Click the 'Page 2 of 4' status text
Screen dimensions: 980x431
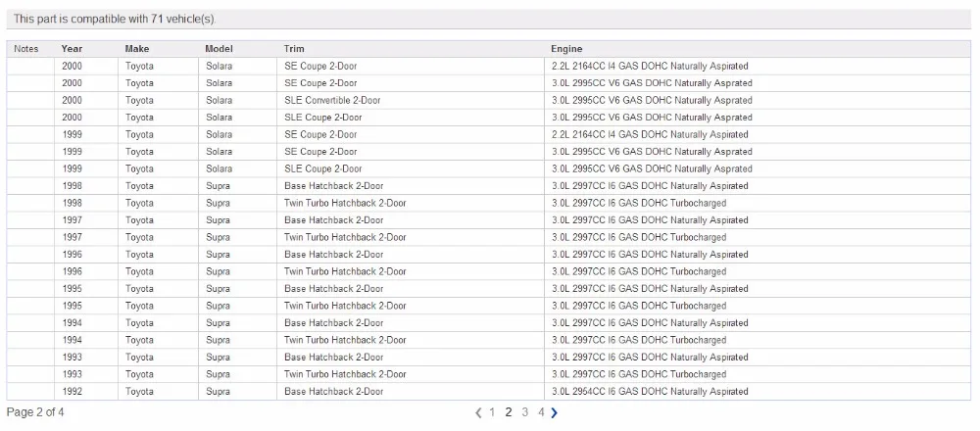(35, 412)
